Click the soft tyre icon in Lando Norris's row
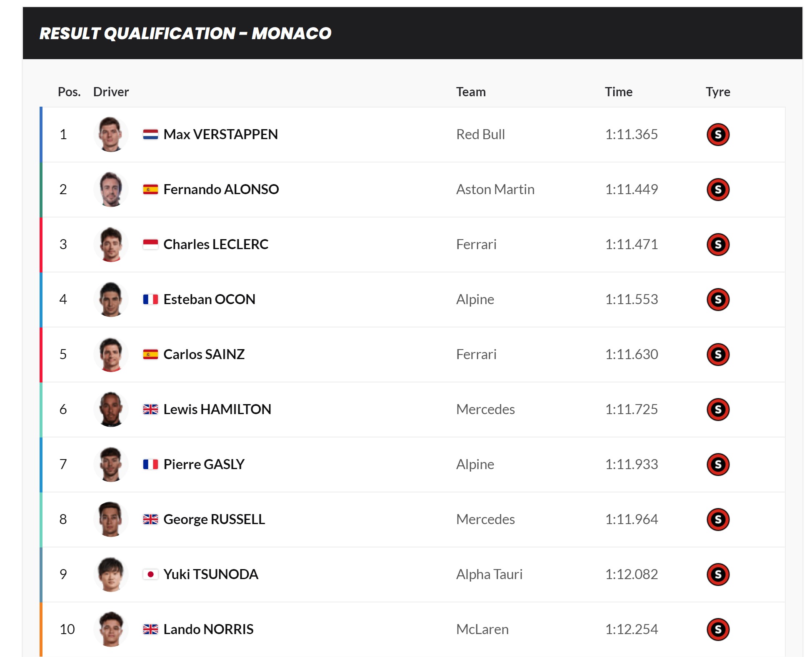The height and width of the screenshot is (657, 812). click(x=718, y=630)
